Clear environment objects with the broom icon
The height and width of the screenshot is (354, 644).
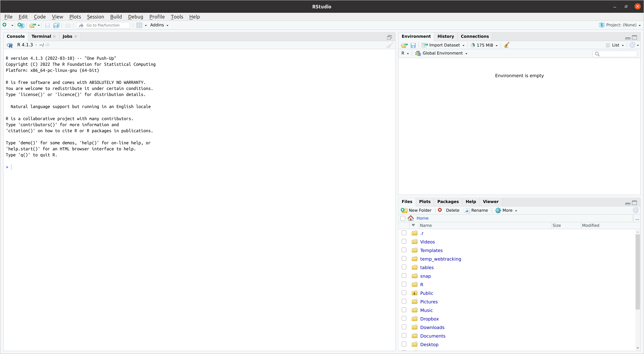click(506, 45)
